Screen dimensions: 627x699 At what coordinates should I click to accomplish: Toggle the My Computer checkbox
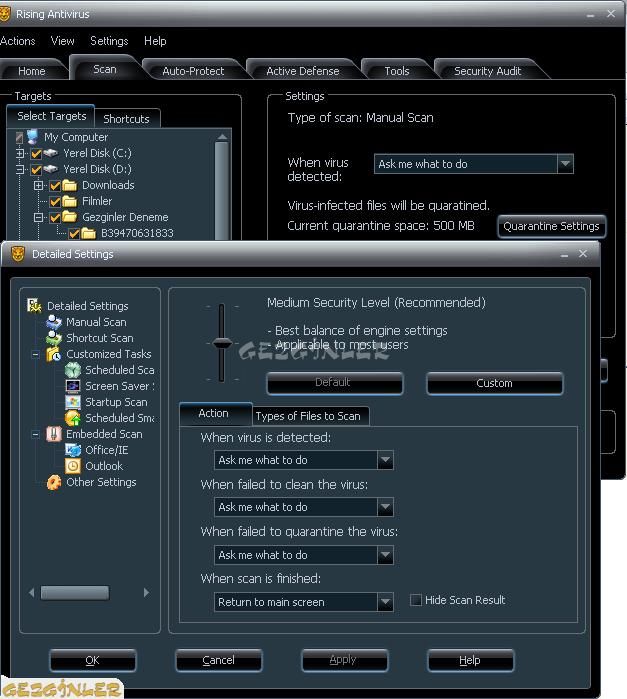(19, 138)
